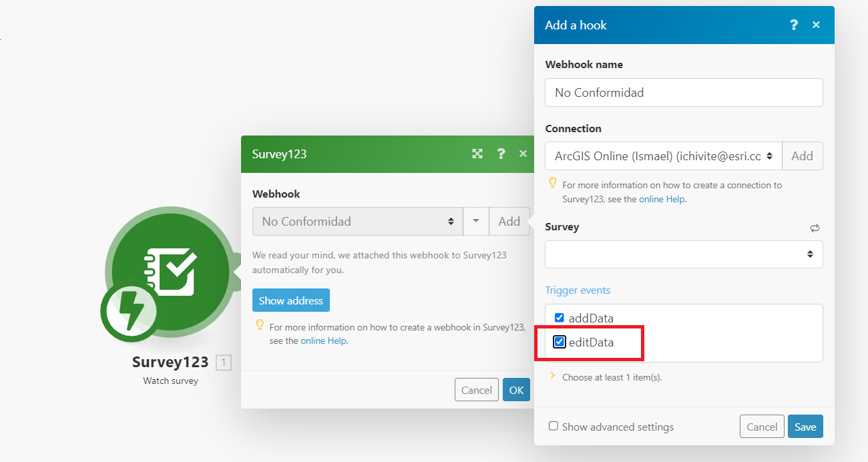
Task: Close the Survey123 dialog
Action: 523,154
